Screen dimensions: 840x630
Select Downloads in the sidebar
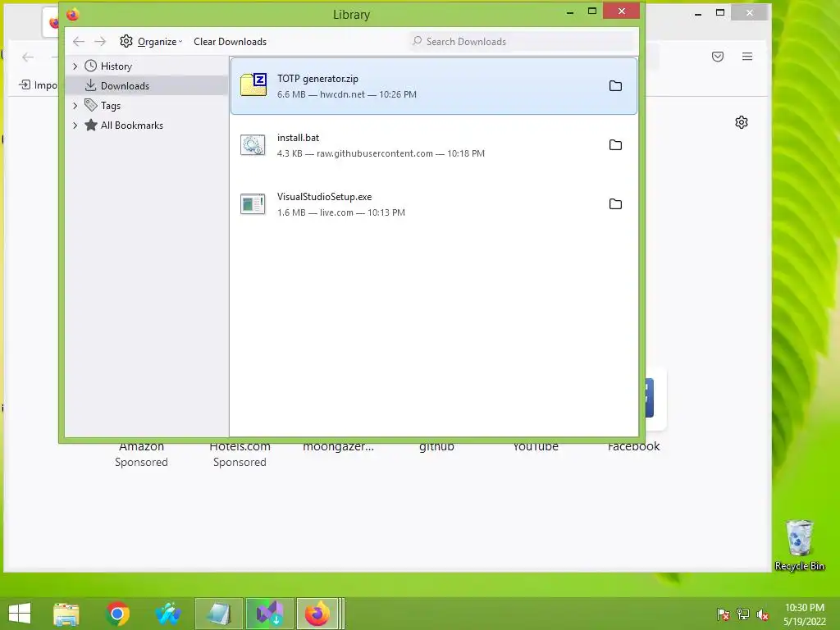point(125,85)
